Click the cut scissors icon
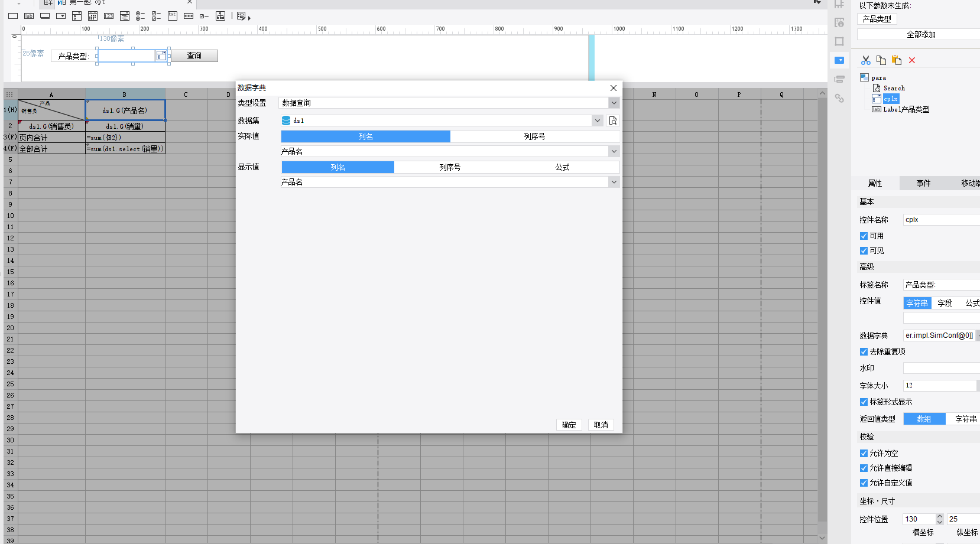The height and width of the screenshot is (544, 980). coord(866,60)
